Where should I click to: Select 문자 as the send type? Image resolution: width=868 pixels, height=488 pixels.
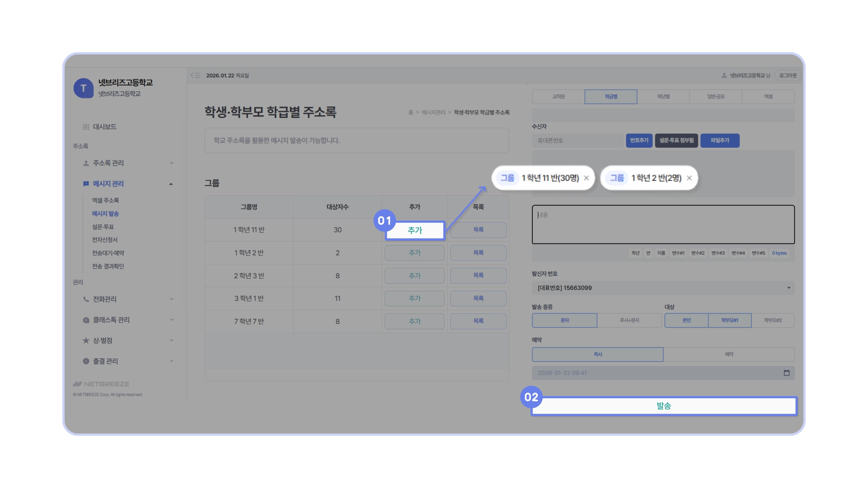(565, 321)
